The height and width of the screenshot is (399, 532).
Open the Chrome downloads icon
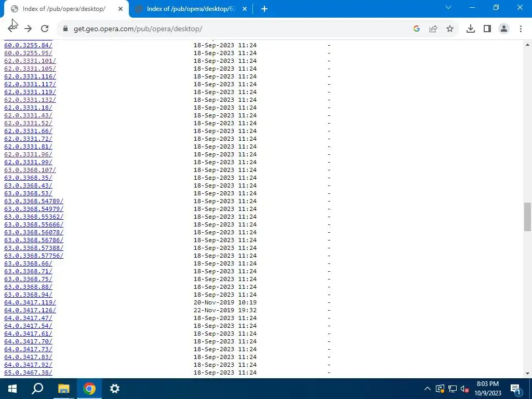[471, 29]
